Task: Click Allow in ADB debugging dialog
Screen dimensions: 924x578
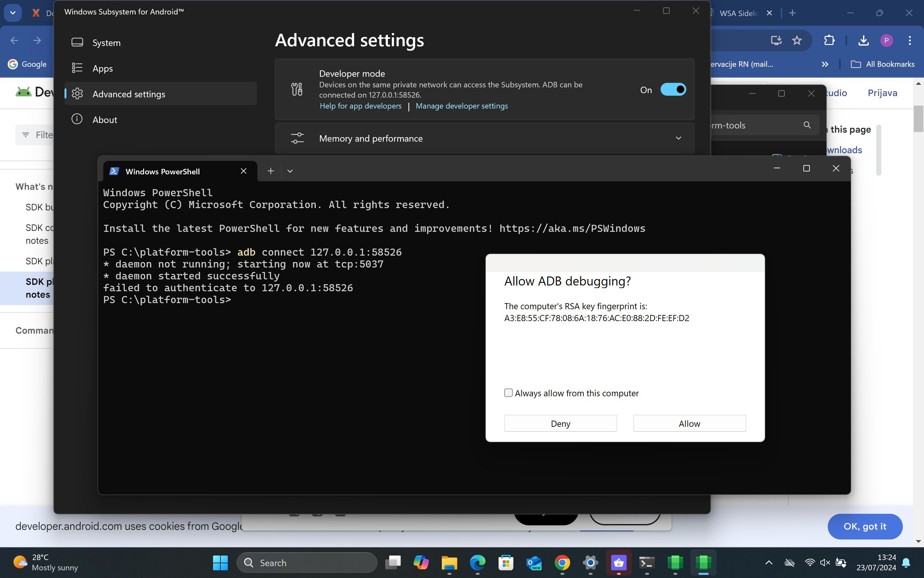Action: pos(689,423)
